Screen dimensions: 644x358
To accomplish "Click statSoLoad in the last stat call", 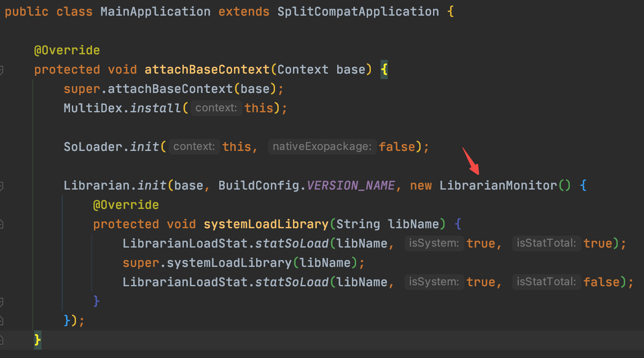I will [292, 282].
